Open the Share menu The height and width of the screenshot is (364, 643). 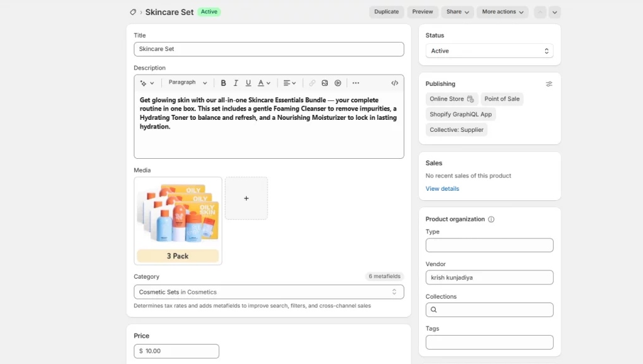[x=457, y=11]
